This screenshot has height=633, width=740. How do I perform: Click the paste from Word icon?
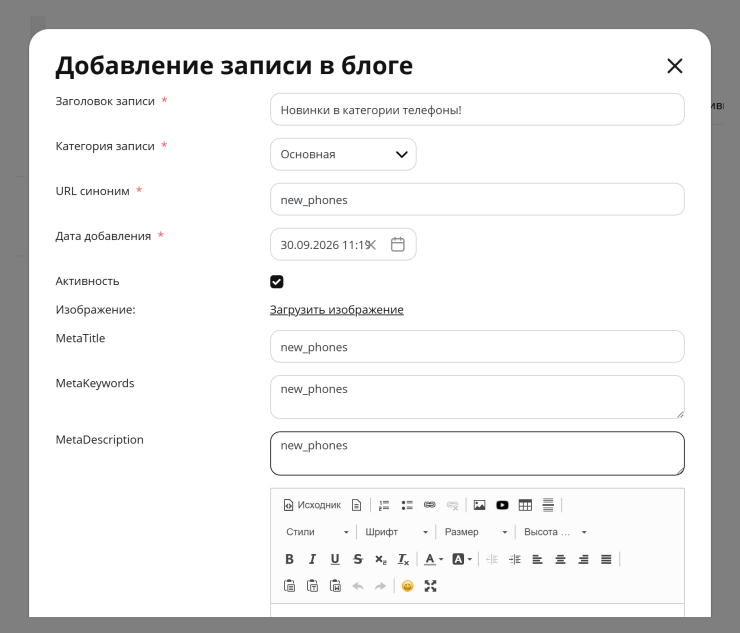335,586
